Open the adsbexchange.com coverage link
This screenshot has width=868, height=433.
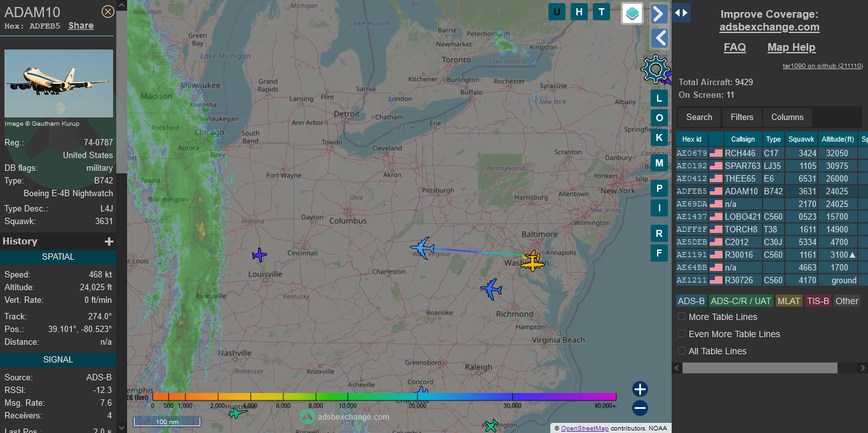pos(770,27)
